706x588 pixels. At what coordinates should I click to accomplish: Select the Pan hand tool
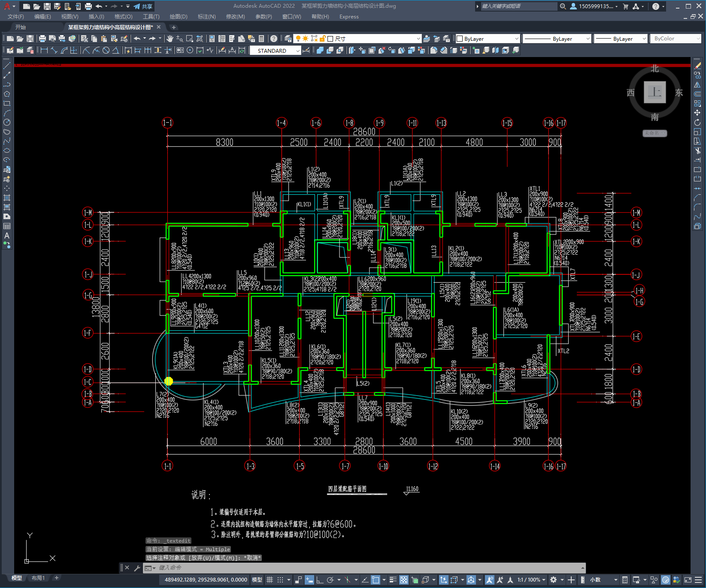(170, 39)
